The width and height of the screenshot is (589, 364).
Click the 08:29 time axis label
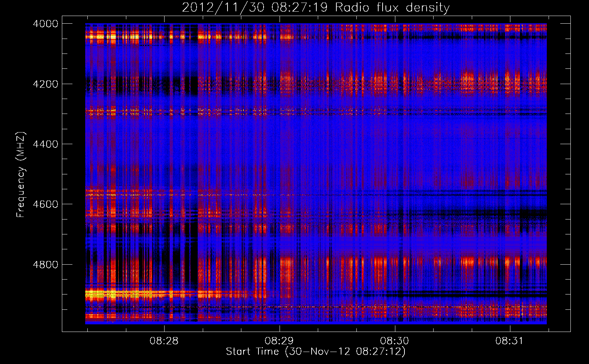point(279,341)
